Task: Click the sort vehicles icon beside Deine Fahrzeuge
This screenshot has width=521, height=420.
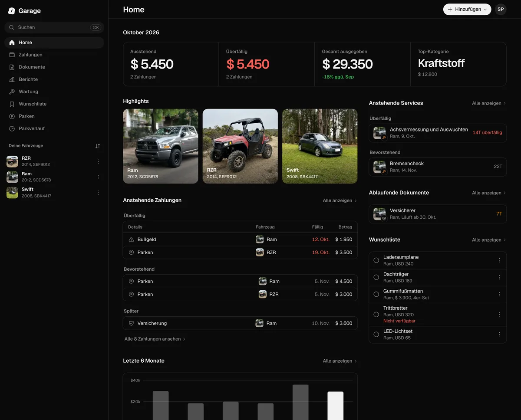Action: pyautogui.click(x=98, y=146)
